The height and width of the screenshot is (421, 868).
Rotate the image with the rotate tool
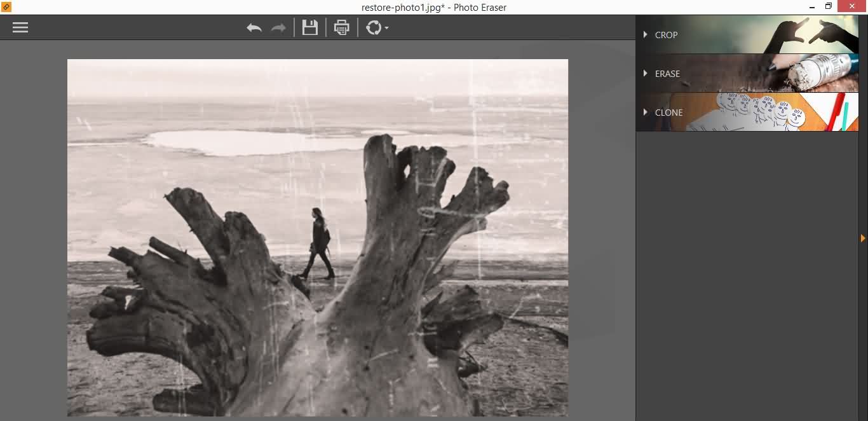tap(374, 27)
